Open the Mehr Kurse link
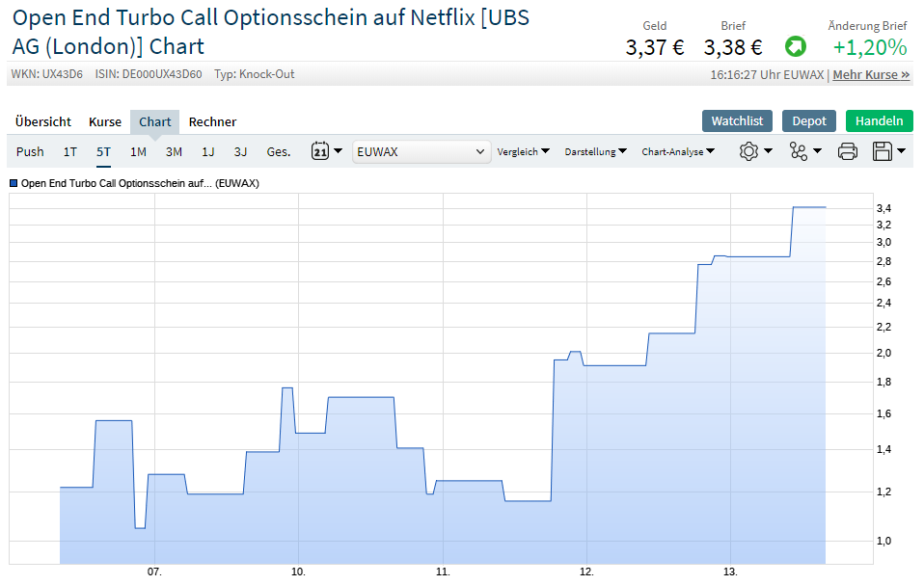924x585 pixels. pos(871,74)
